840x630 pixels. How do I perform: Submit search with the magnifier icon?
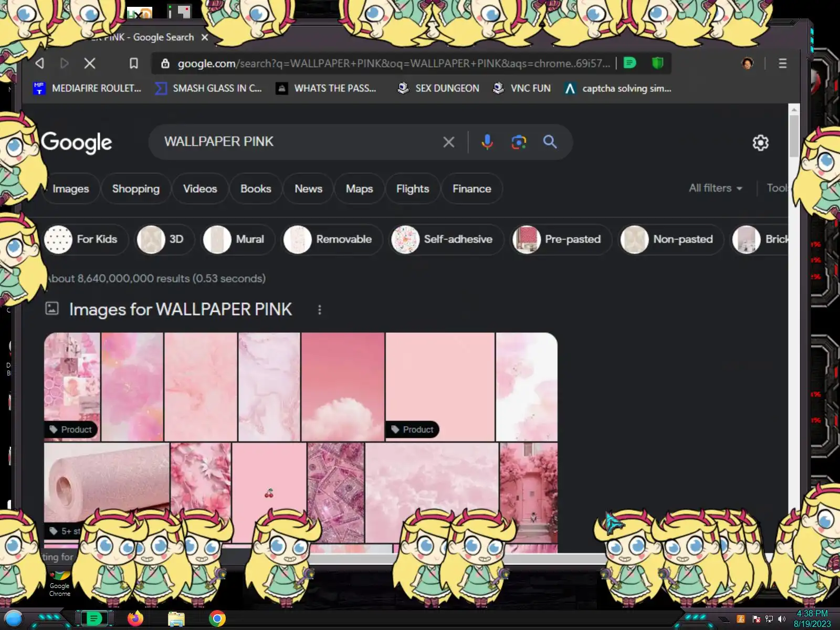550,142
